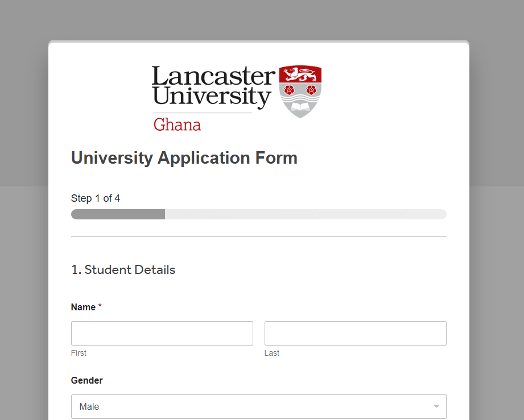524x420 pixels.
Task: Focus the Last name input field
Action: click(355, 333)
